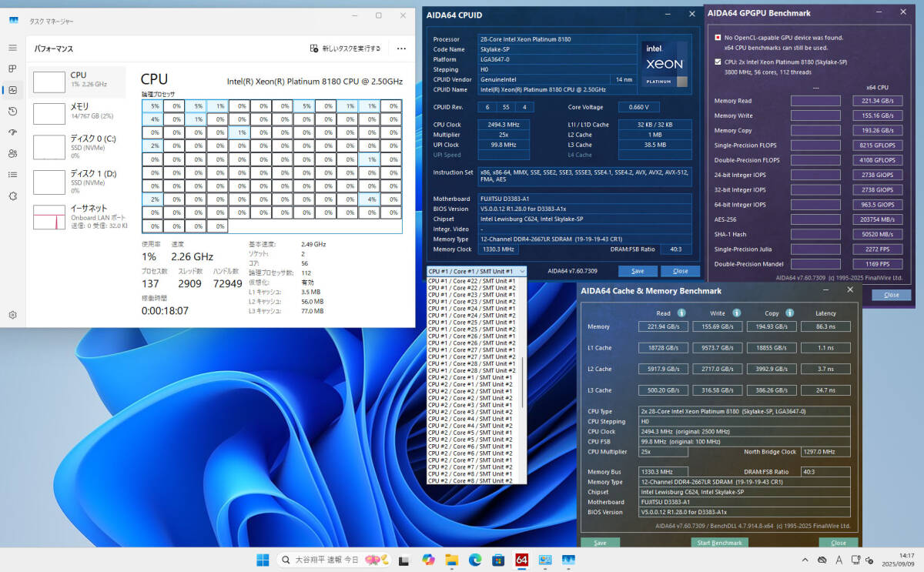The height and width of the screenshot is (572, 924).
Task: Click the Double-Precision Mandel 1169 FPS value
Action: (877, 264)
